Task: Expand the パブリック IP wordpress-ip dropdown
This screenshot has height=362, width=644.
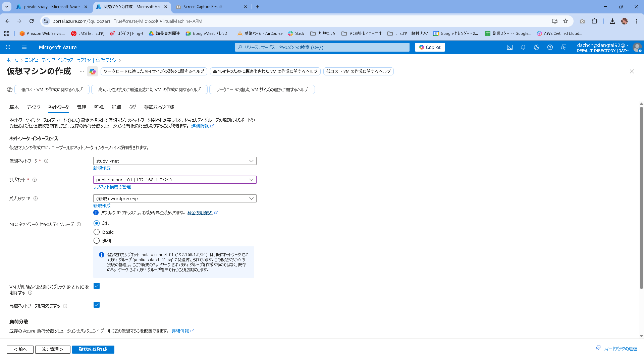Action: [x=174, y=198]
